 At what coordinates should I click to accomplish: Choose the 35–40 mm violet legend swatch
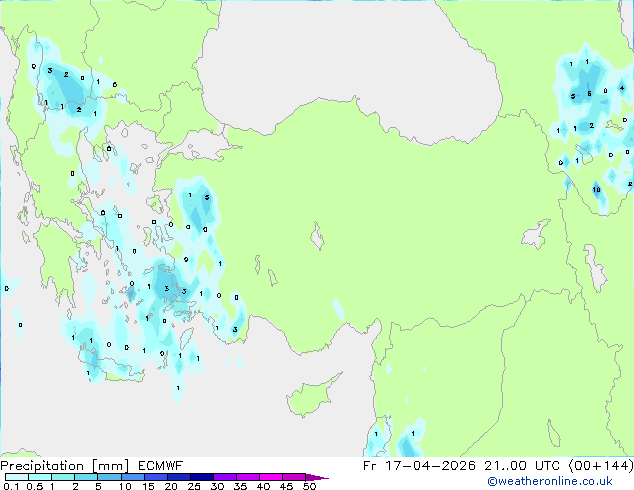coord(247,477)
